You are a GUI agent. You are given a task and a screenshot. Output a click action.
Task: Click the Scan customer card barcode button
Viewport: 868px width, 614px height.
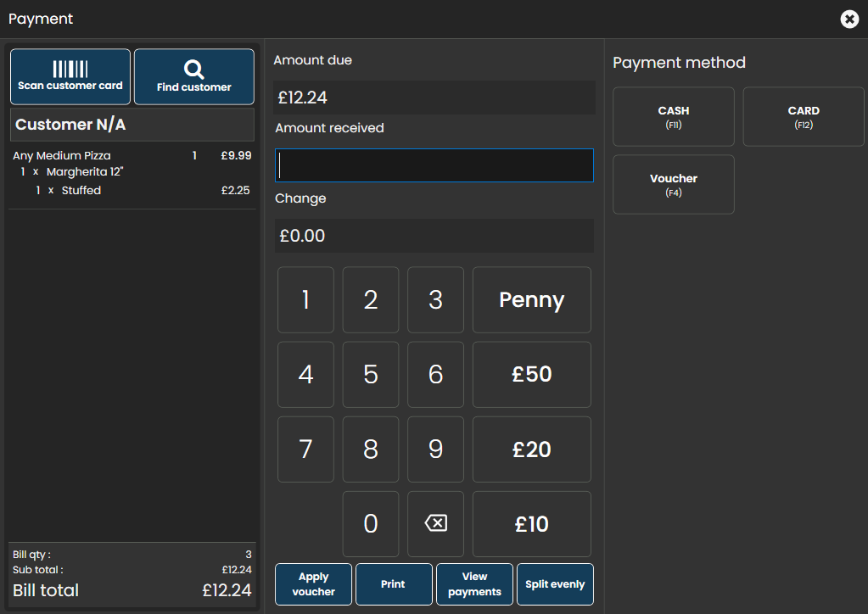click(x=70, y=76)
